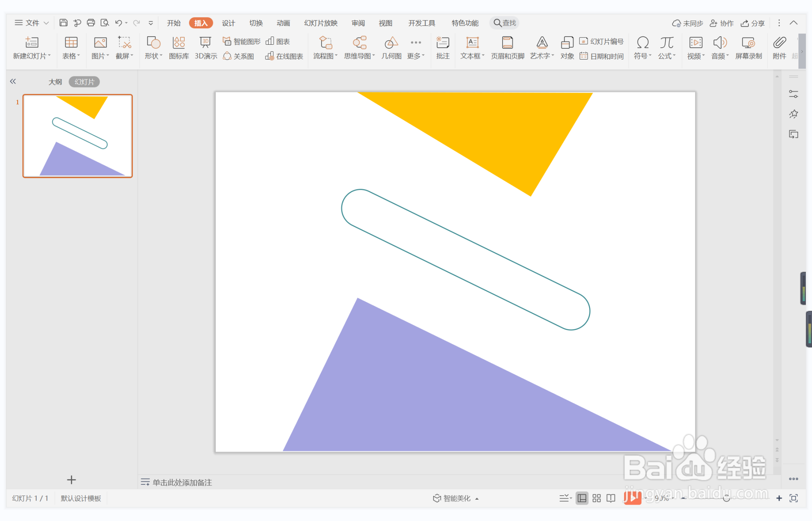Switch to the Transitions (切换) tab

point(256,23)
